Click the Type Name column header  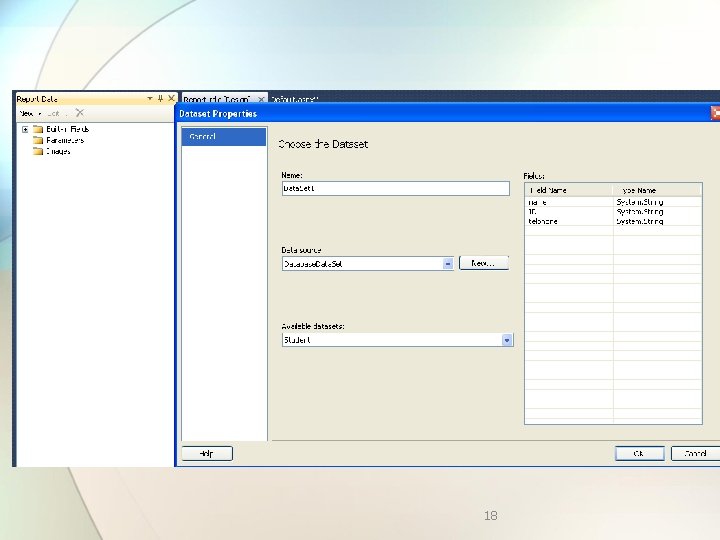coord(657,190)
